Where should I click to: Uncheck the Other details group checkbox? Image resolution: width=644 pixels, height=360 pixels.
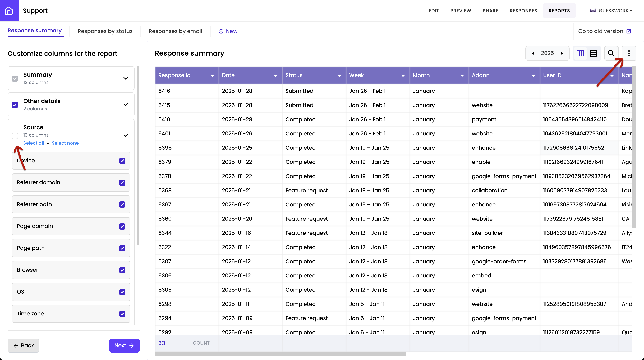pyautogui.click(x=15, y=105)
